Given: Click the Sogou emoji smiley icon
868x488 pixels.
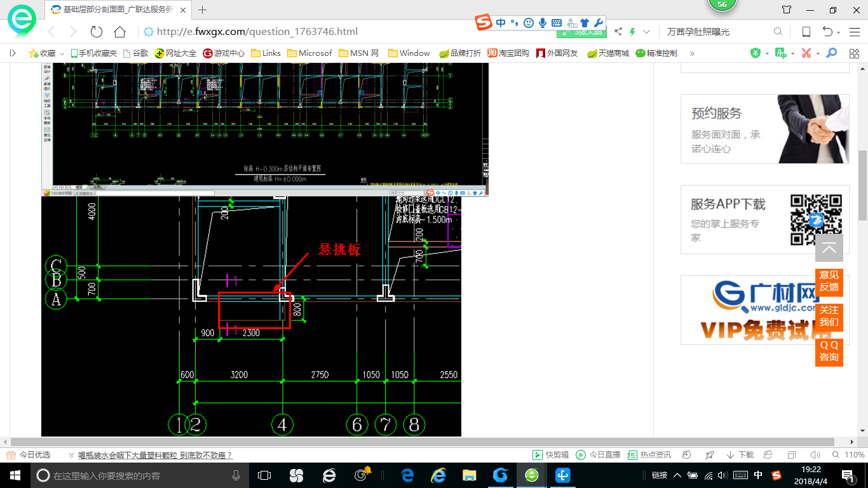Looking at the screenshot, I should 529,23.
